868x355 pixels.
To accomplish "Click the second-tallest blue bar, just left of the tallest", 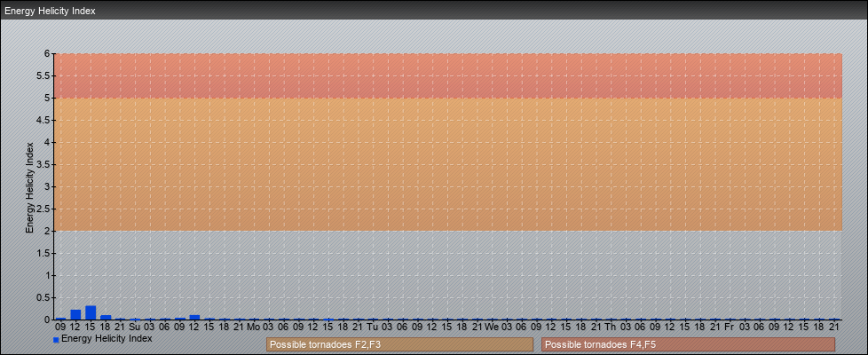I will tap(75, 314).
